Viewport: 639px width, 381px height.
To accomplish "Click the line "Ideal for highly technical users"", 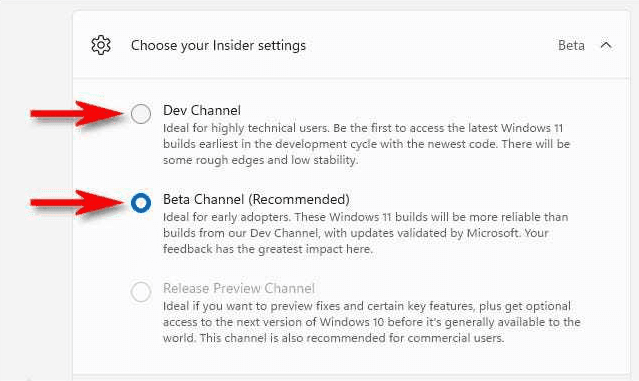I will click(363, 128).
